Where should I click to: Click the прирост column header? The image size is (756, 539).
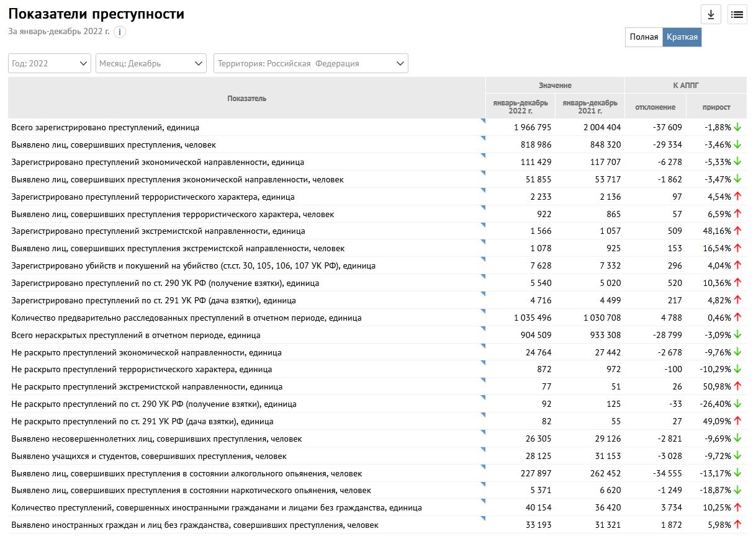pos(717,107)
